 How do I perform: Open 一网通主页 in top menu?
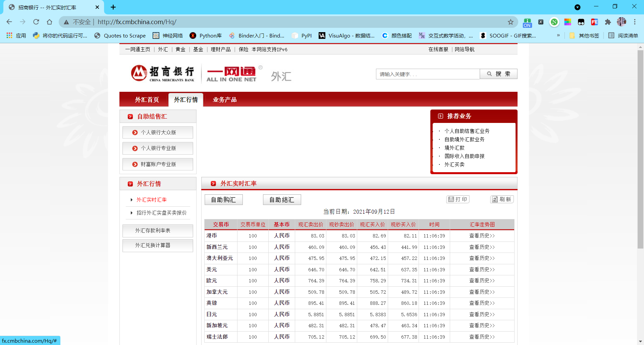click(x=138, y=49)
